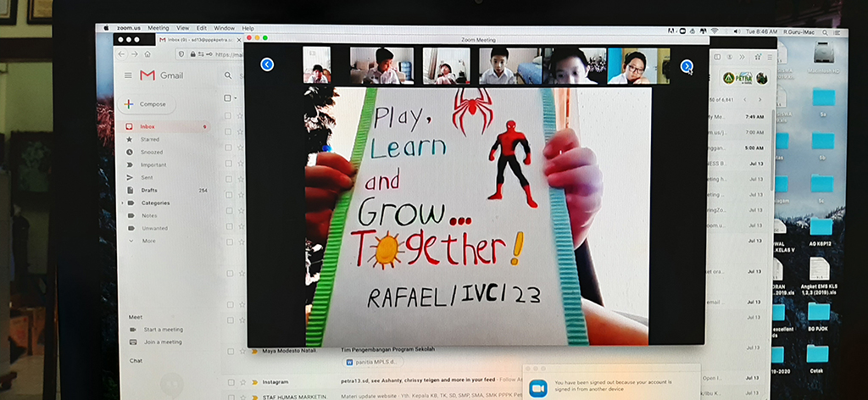Show previous participants with left arrow
The image size is (868, 400).
pos(267,64)
